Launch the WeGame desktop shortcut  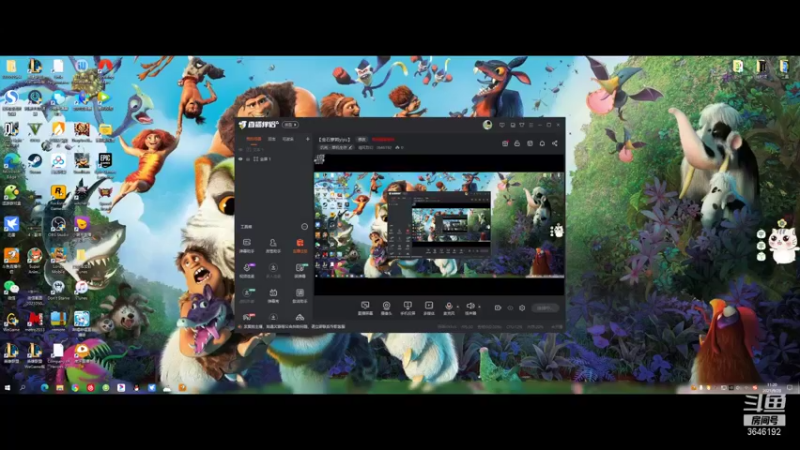coord(11,321)
